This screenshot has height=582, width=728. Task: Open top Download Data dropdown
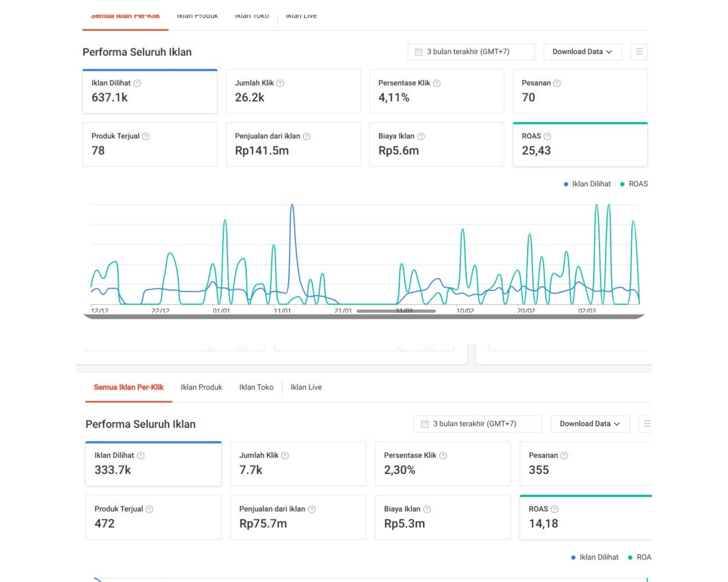coord(582,52)
